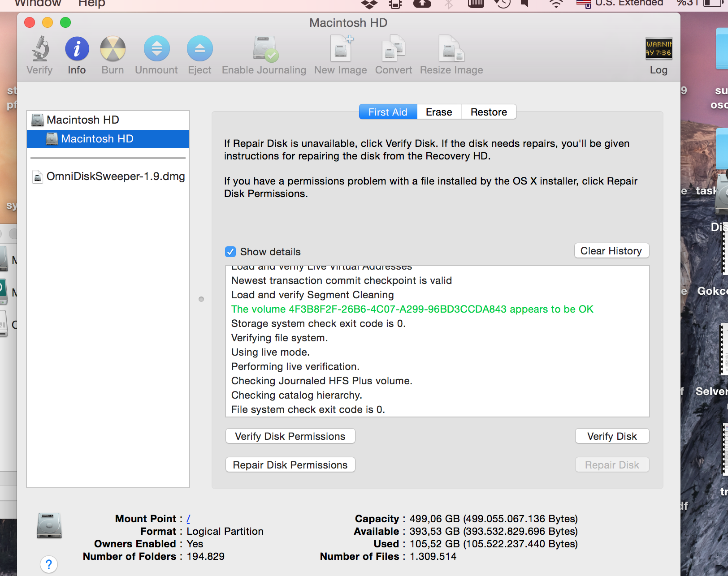Click the Verify microscope toolbar icon

[x=40, y=49]
